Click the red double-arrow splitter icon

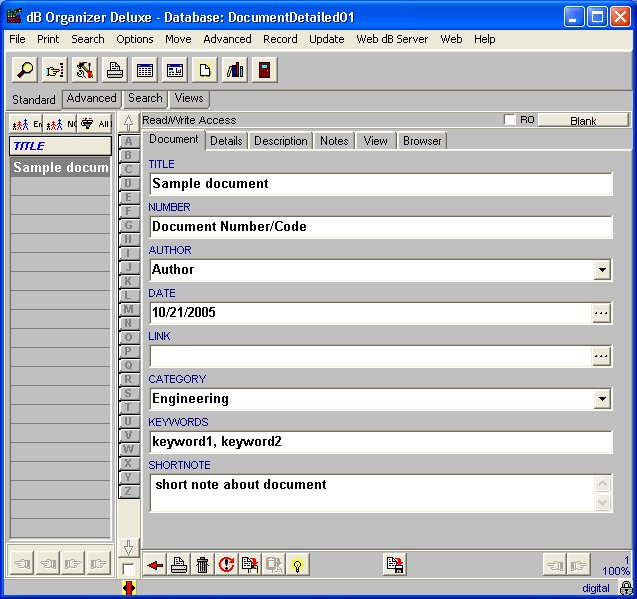click(128, 588)
